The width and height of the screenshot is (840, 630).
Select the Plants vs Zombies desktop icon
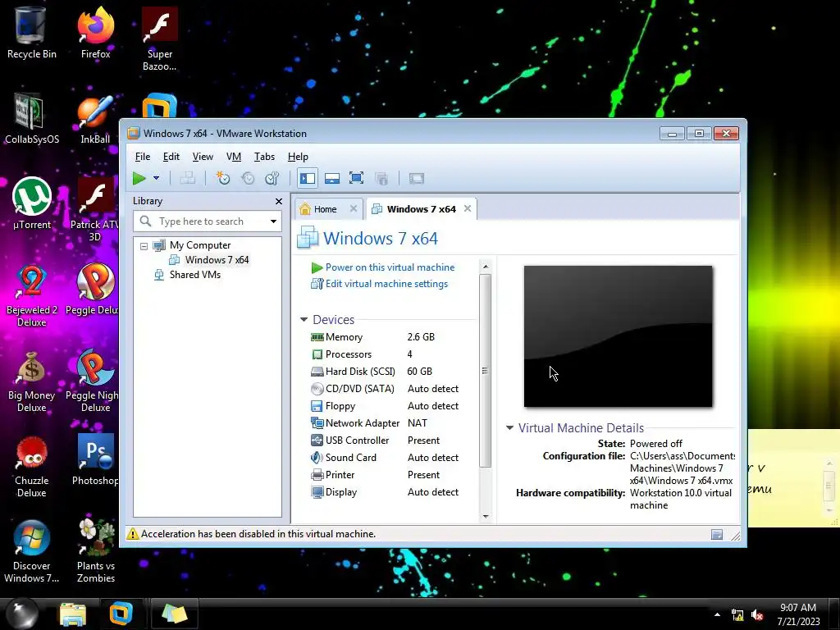(x=96, y=550)
